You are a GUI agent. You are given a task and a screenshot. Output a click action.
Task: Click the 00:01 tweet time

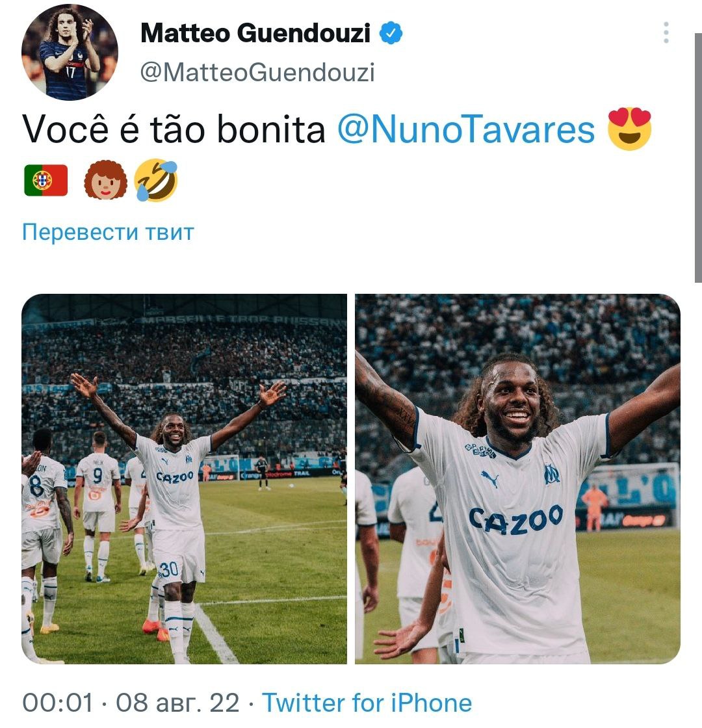click(58, 703)
